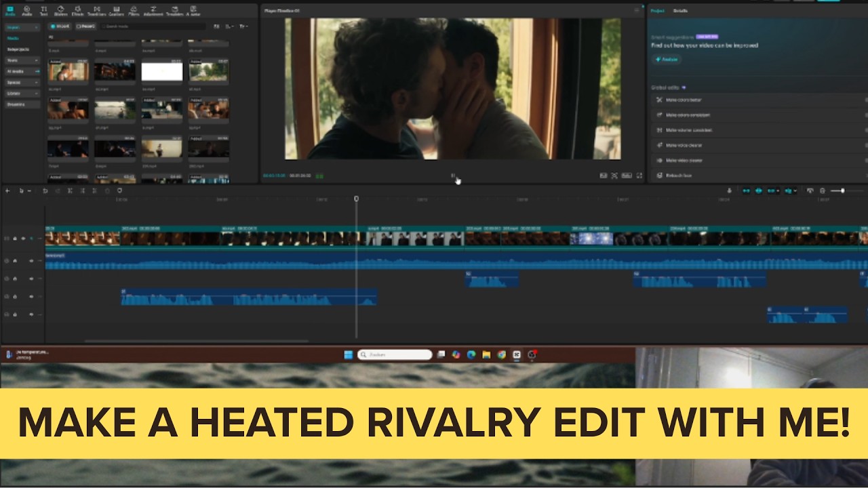This screenshot has height=488, width=868.
Task: Click the Import button
Action: (60, 26)
